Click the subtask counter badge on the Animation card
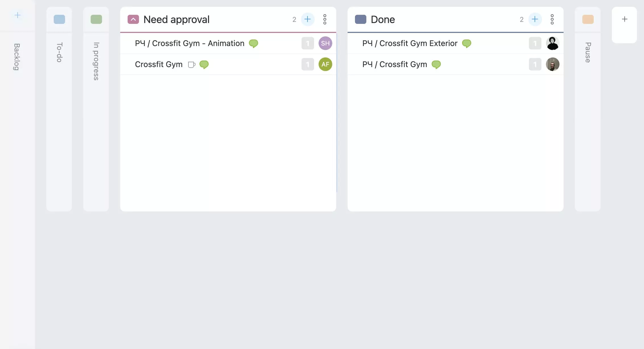The height and width of the screenshot is (349, 644). pos(308,43)
